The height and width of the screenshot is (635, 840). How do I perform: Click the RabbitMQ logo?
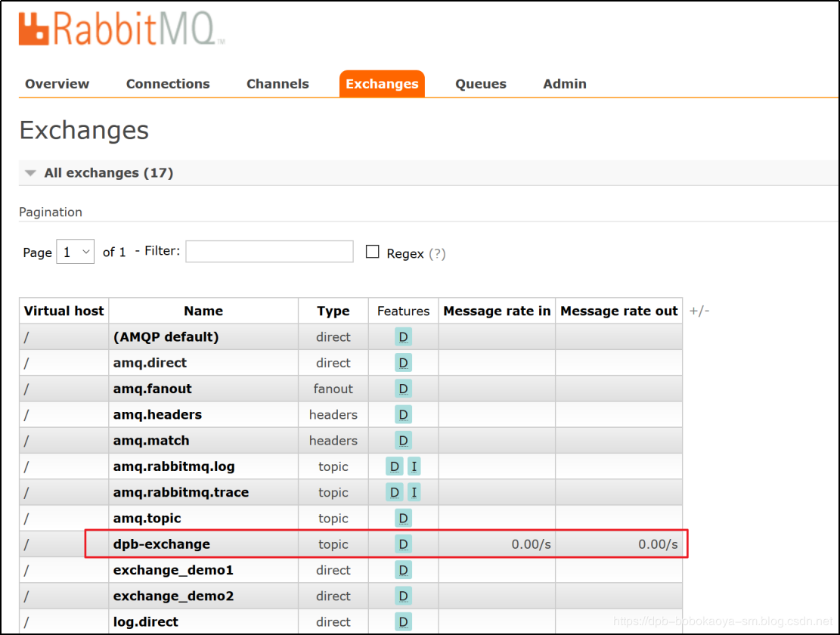pyautogui.click(x=122, y=29)
